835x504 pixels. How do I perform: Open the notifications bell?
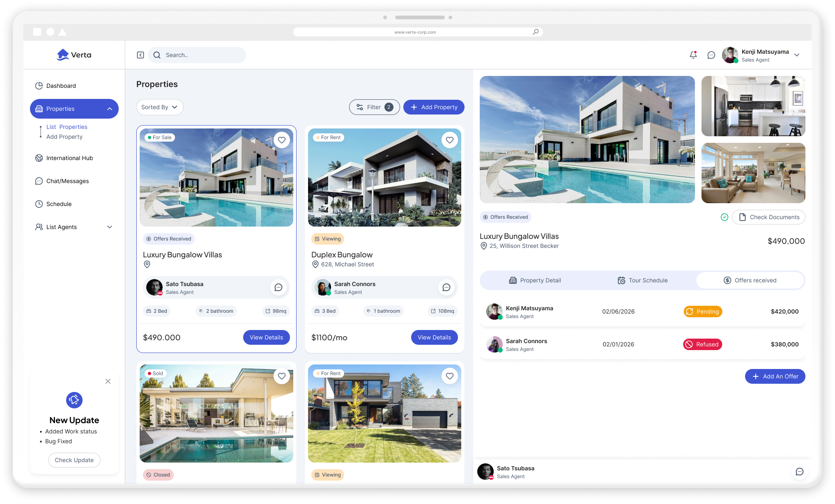point(693,55)
